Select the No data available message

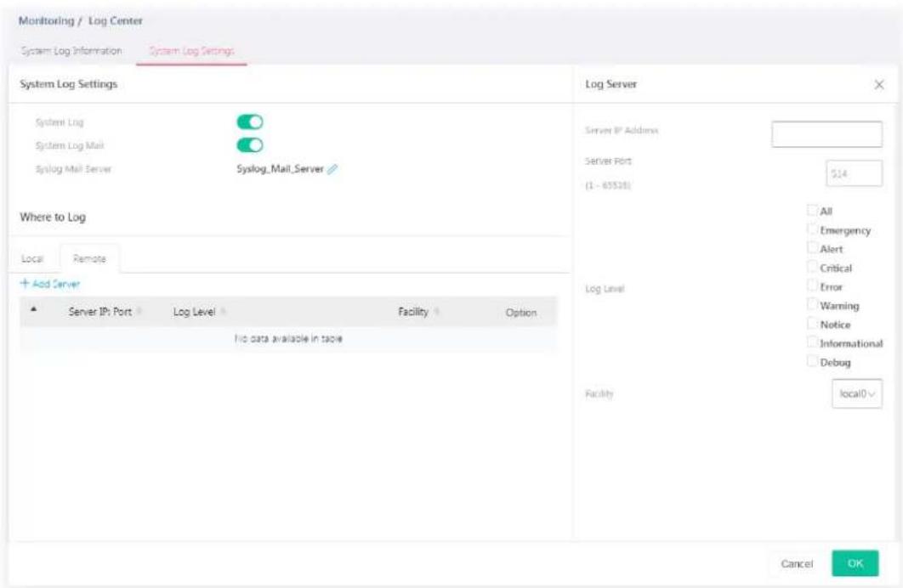[x=288, y=338]
